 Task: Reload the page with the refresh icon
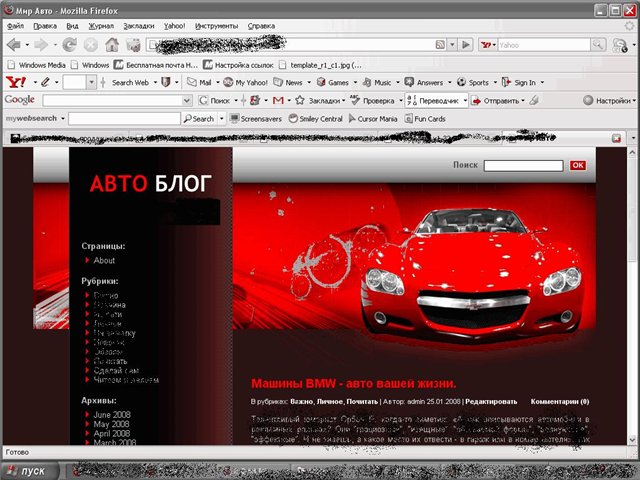[70, 44]
